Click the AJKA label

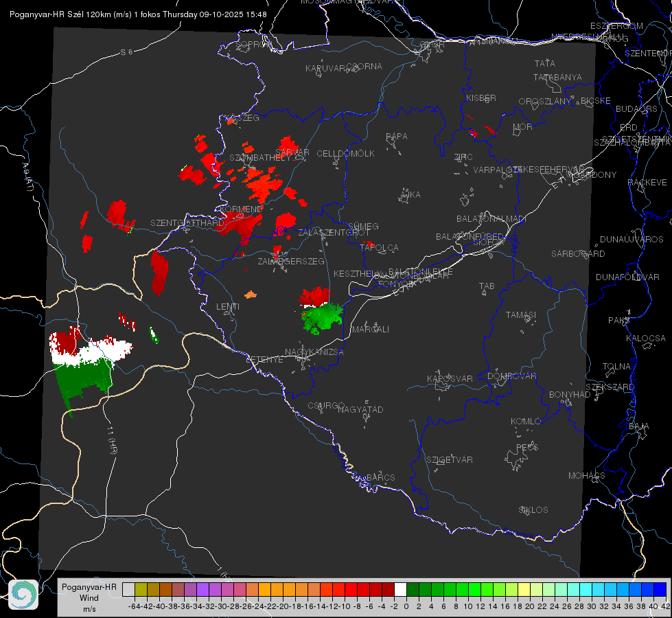[410, 195]
